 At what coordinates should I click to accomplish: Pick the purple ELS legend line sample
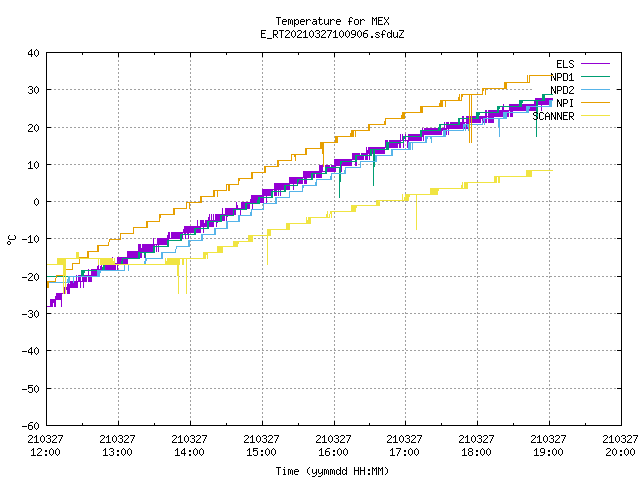tap(596, 64)
